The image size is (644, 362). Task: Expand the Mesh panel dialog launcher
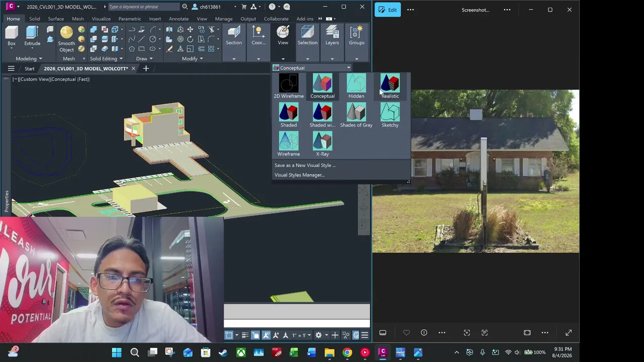[84, 59]
